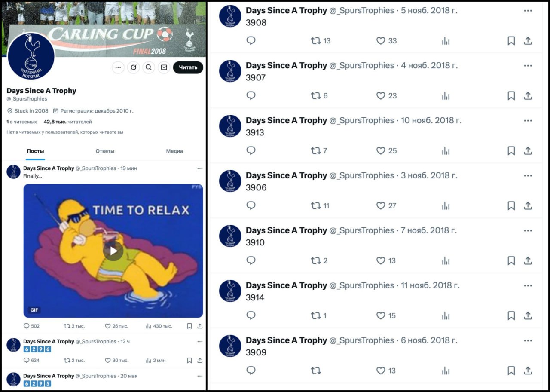Play the TIME TO RELAX GIF
This screenshot has width=550, height=392.
click(x=113, y=251)
